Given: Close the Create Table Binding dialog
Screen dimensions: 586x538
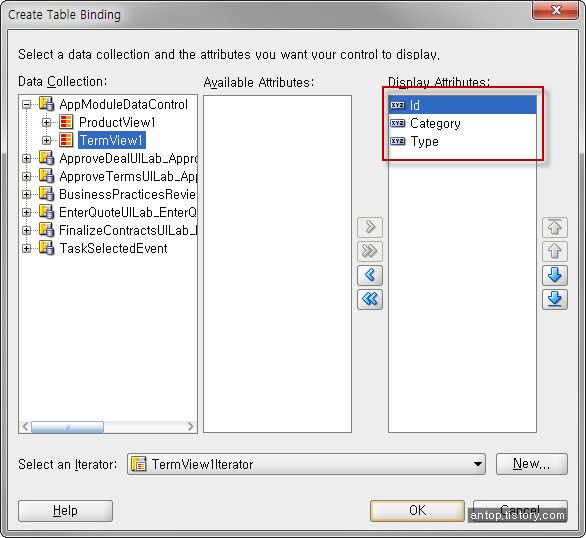Looking at the screenshot, I should [555, 10].
